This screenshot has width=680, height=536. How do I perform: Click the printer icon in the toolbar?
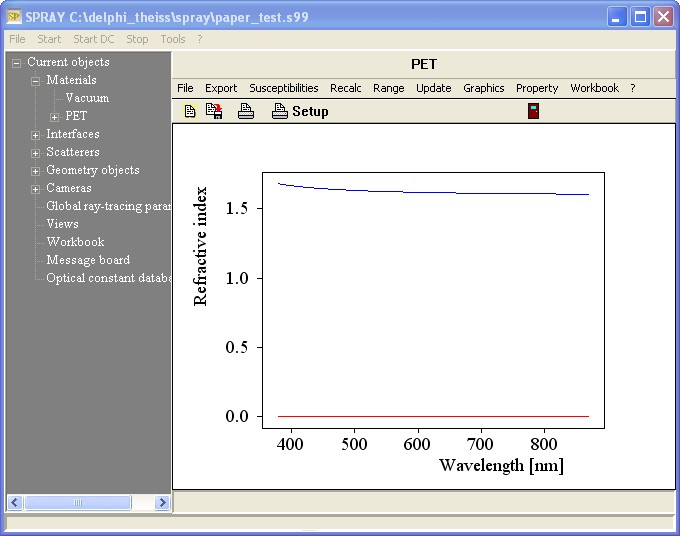(245, 112)
